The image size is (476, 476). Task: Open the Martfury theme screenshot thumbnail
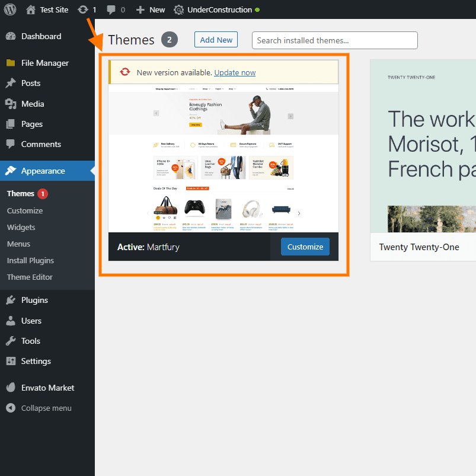[223, 158]
